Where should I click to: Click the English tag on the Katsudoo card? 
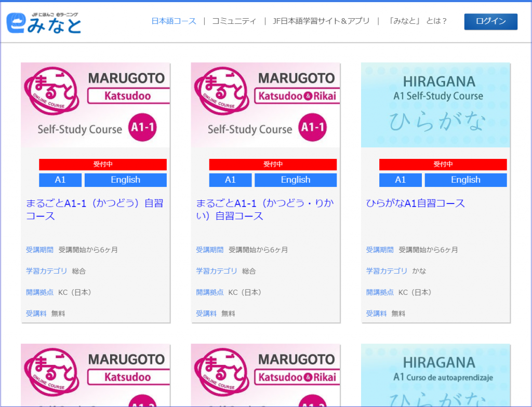(126, 180)
